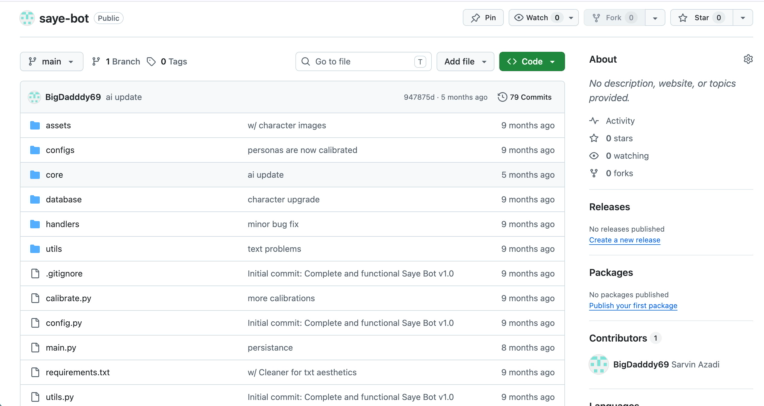View the 0 Tags link
This screenshot has height=406, width=764.
coord(167,61)
